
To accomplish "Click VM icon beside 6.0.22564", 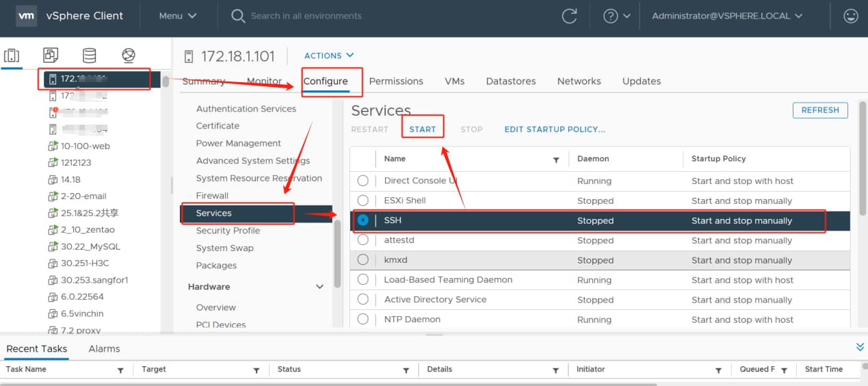I will pos(53,297).
